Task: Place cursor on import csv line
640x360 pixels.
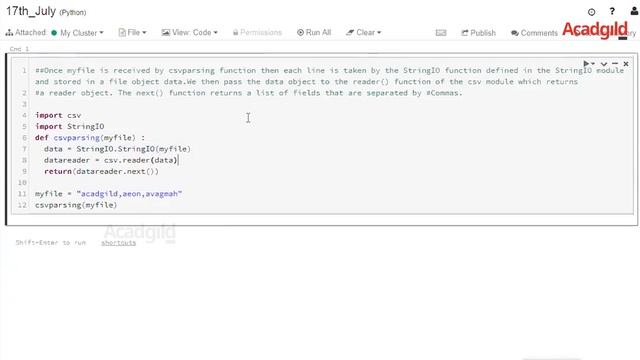Action: point(58,116)
